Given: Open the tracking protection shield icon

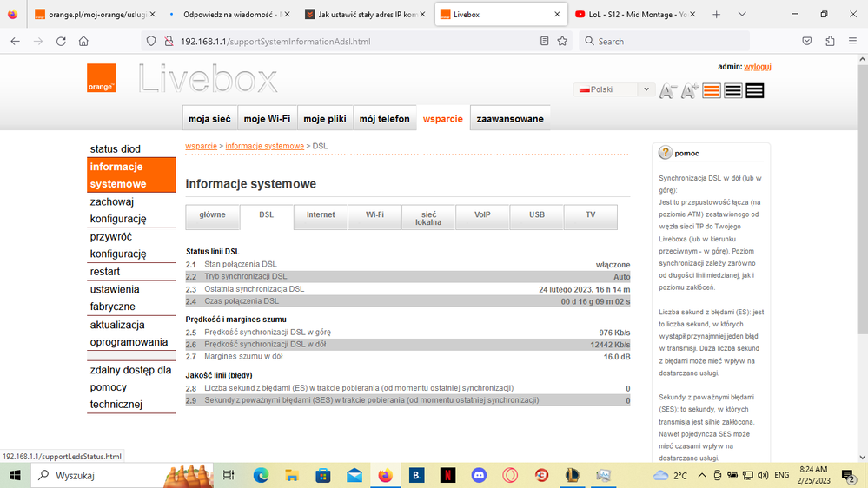Looking at the screenshot, I should [151, 41].
